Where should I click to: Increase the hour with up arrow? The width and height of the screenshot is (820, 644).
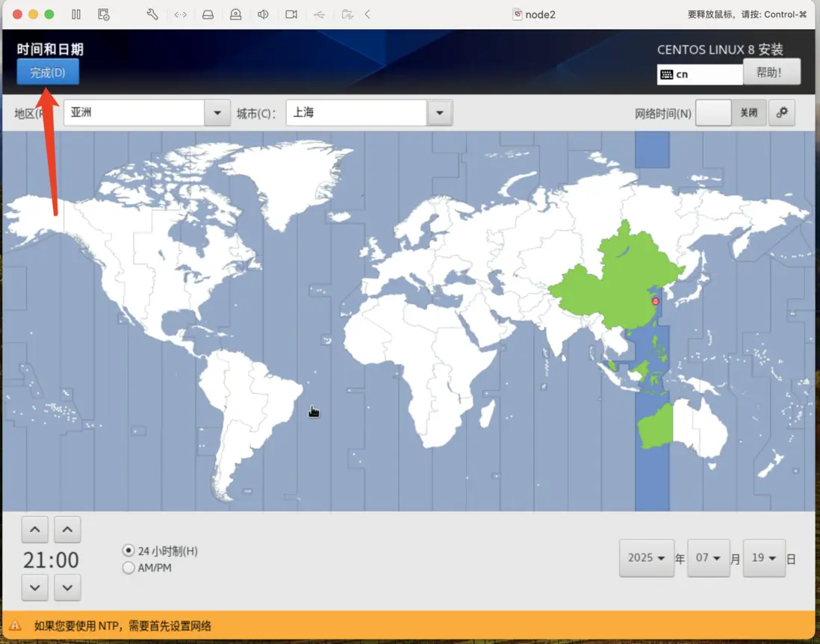pyautogui.click(x=35, y=530)
